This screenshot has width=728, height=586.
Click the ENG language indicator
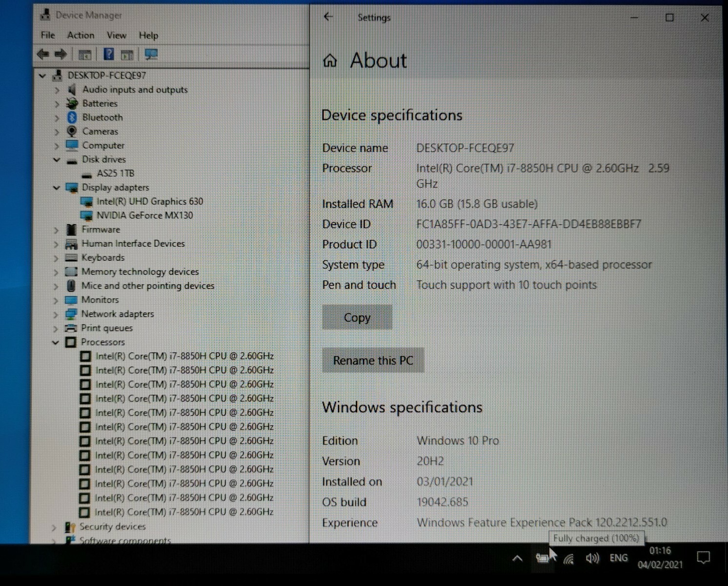[619, 558]
